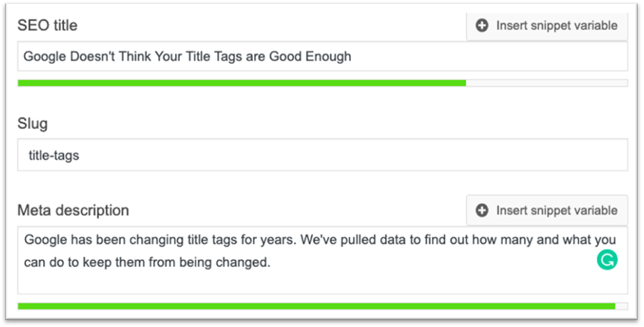Click the Slug input field
The height and width of the screenshot is (327, 644).
pos(322,155)
